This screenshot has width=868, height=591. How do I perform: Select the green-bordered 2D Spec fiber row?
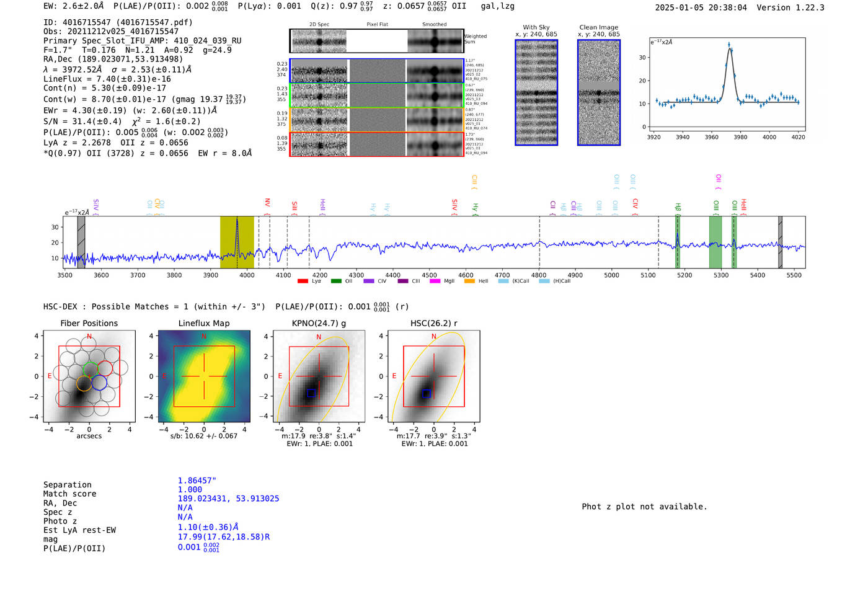(376, 96)
